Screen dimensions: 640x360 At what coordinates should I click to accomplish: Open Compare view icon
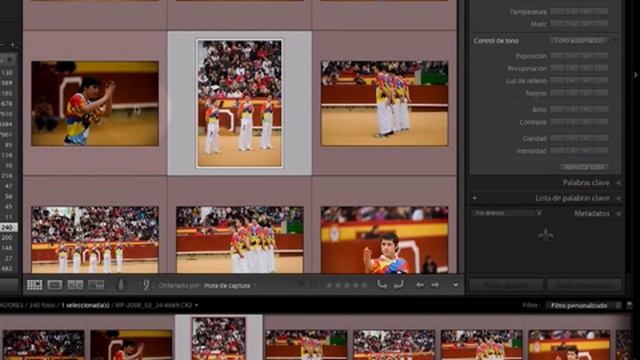pyautogui.click(x=75, y=285)
